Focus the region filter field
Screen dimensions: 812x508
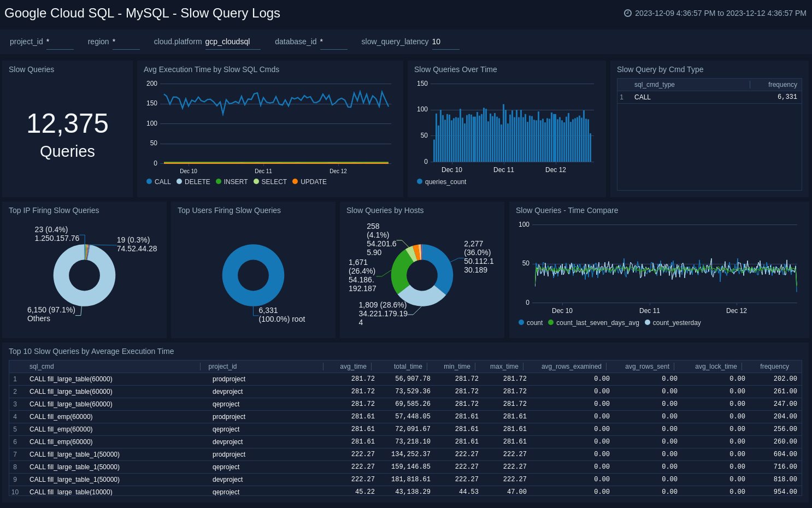pyautogui.click(x=126, y=42)
